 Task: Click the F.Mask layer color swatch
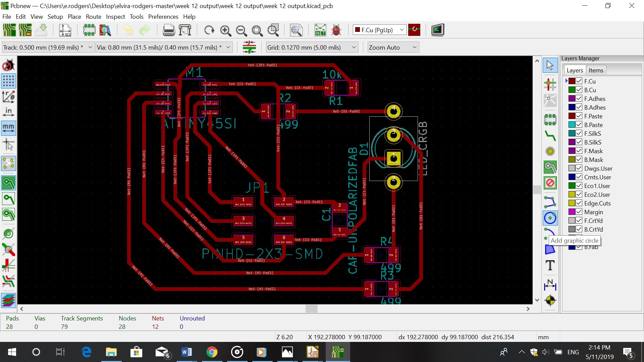(x=572, y=151)
